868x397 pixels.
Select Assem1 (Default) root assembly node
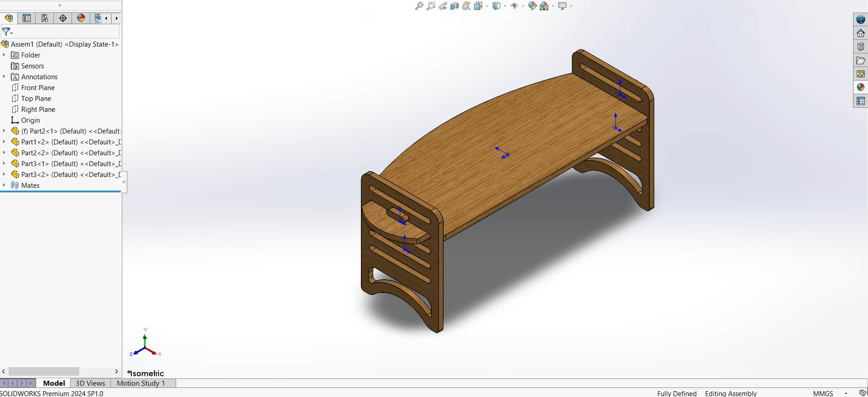(x=60, y=44)
